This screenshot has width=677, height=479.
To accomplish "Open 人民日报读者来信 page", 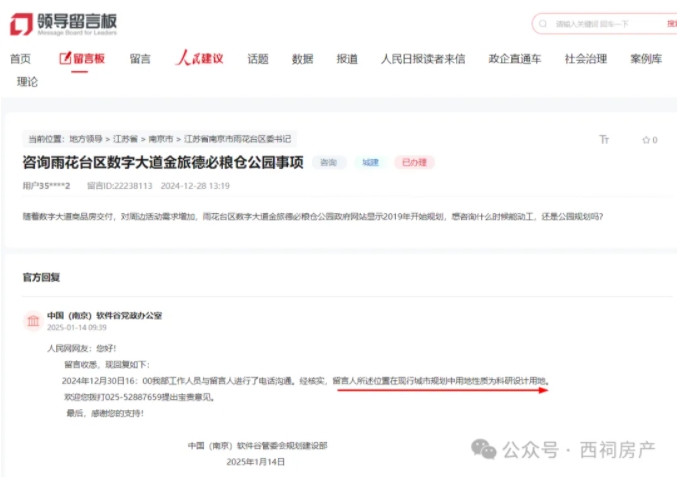I will [422, 59].
